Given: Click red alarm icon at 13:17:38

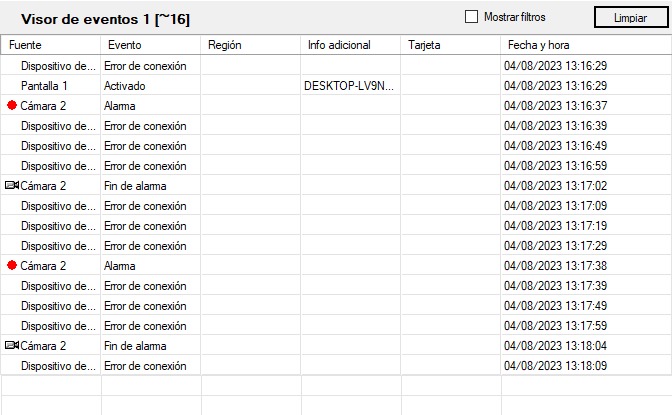Looking at the screenshot, I should click(12, 265).
